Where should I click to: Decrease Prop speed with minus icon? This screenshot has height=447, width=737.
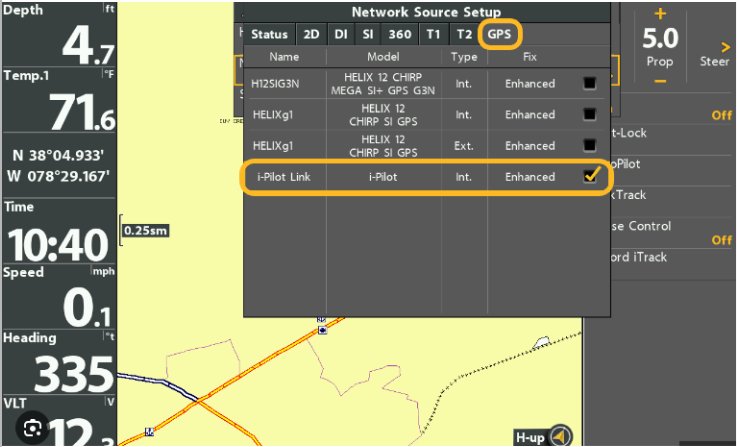660,81
